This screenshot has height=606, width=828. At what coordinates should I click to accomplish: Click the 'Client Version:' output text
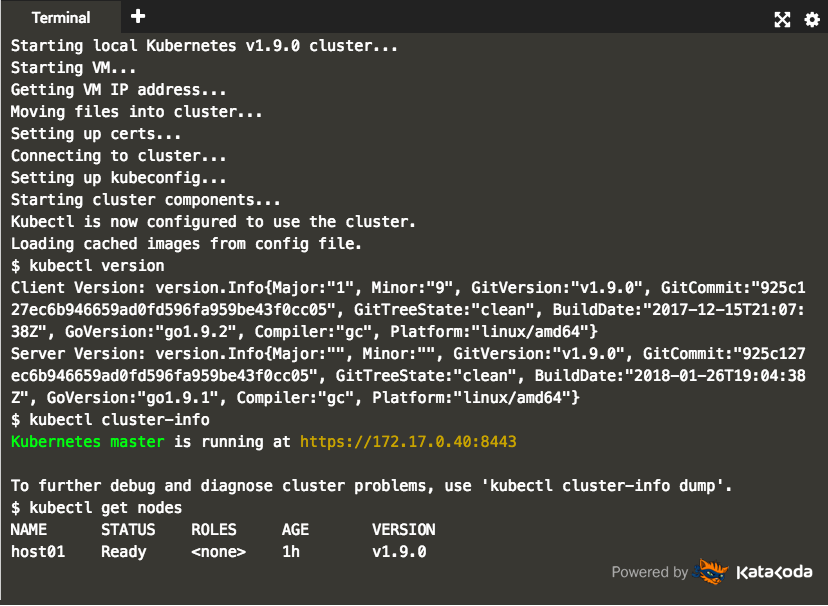(78, 288)
